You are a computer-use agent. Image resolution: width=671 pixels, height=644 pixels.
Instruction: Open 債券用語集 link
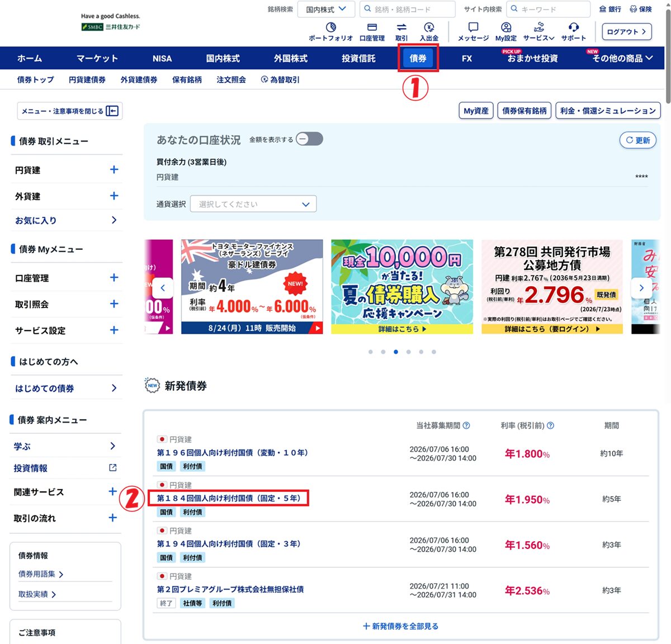point(40,574)
